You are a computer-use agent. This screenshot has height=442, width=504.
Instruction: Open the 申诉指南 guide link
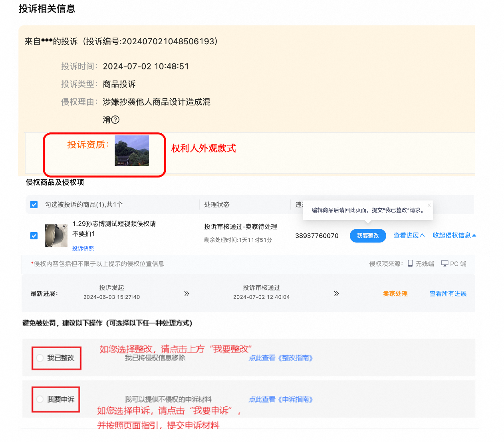[x=281, y=399]
